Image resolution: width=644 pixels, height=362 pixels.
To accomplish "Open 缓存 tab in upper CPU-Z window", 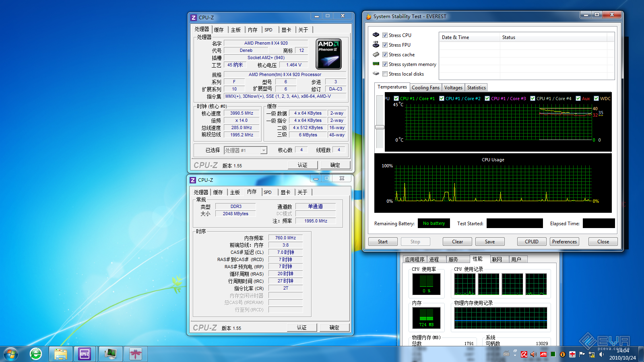I will 219,30.
